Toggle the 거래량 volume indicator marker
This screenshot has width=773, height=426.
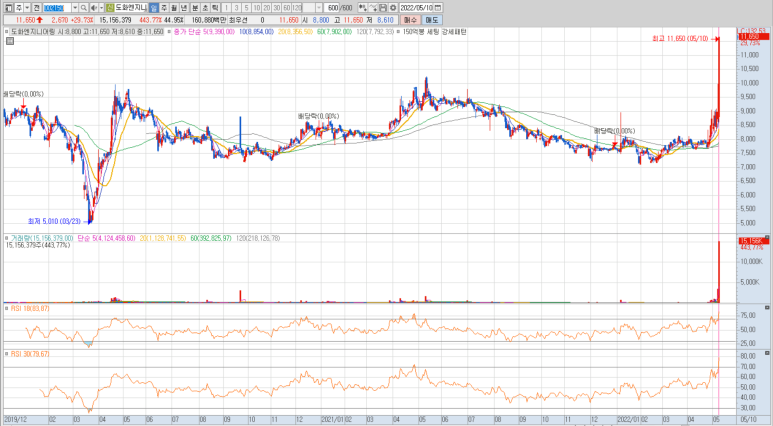click(6, 238)
